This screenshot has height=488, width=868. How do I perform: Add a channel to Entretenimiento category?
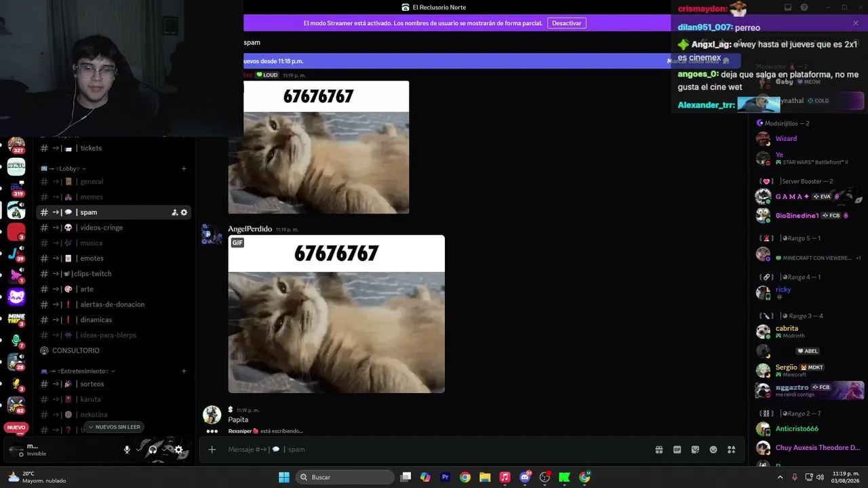coord(184,371)
